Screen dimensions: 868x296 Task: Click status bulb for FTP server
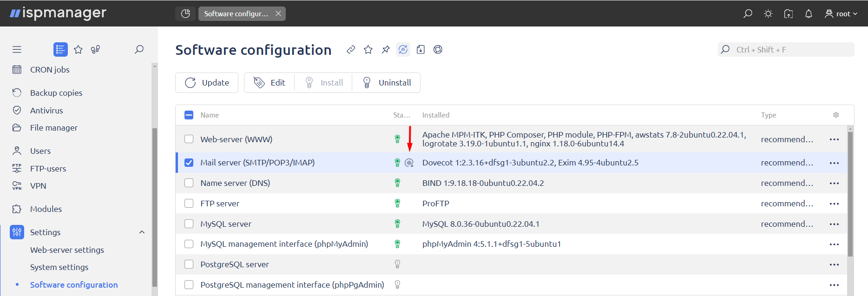pyautogui.click(x=397, y=203)
